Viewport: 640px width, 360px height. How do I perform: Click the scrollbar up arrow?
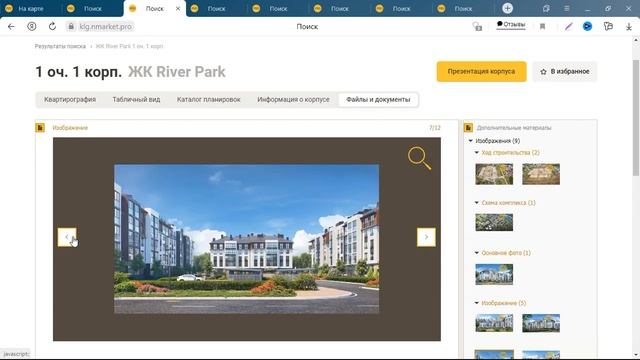pyautogui.click(x=636, y=40)
